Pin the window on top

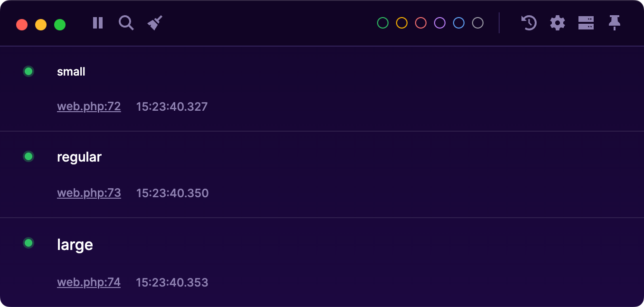coord(615,23)
